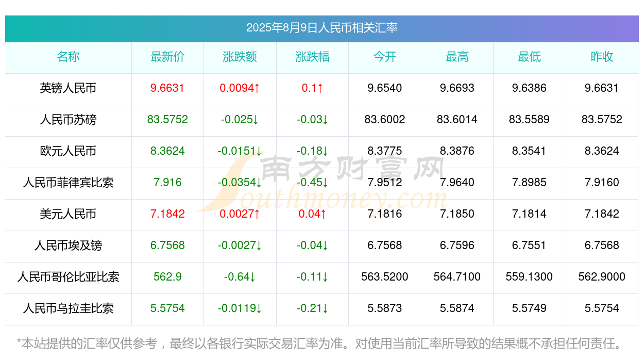The width and height of the screenshot is (644, 360).
Task: Click the 今开 column header
Action: tap(385, 57)
